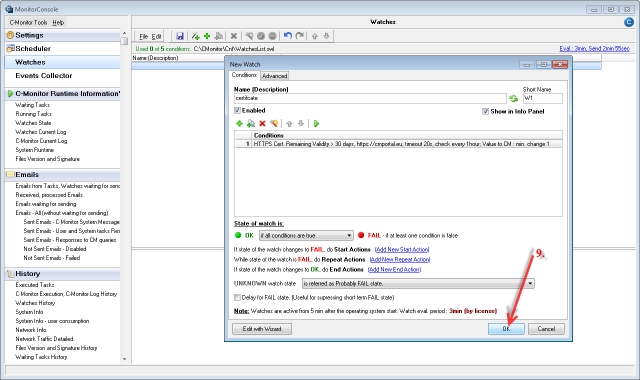Click Add New Start Action link
The height and width of the screenshot is (380, 640).
coord(402,249)
